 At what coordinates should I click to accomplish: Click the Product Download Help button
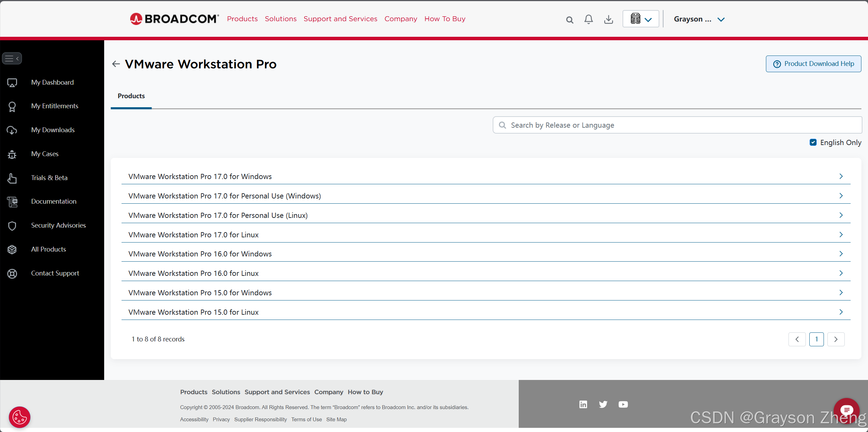point(813,64)
